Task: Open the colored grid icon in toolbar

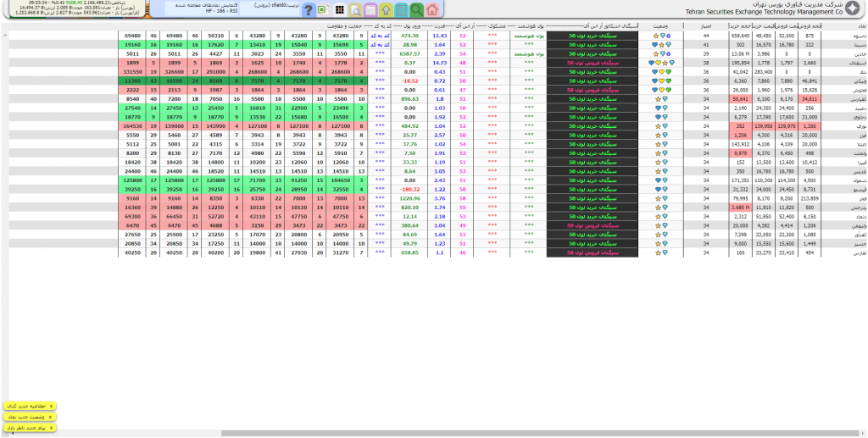Action: tap(339, 10)
